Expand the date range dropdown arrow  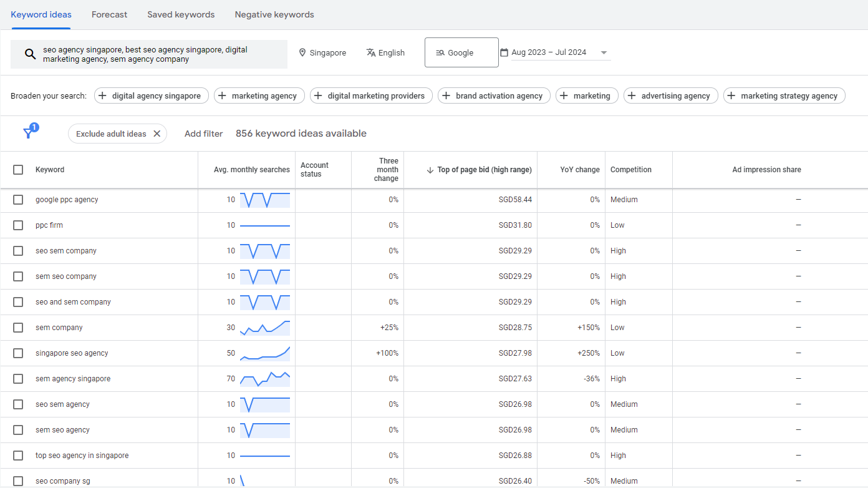click(x=604, y=53)
